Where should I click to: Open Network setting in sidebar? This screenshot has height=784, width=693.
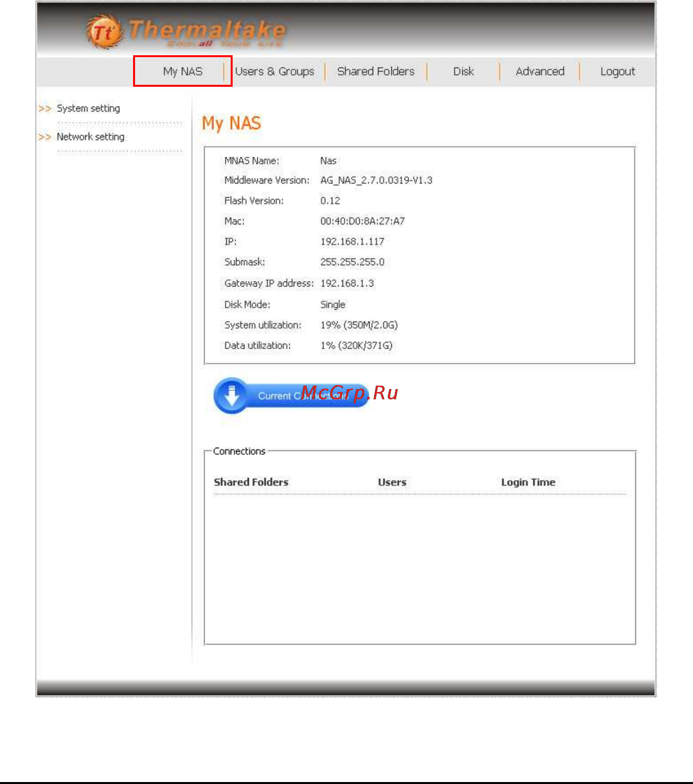(x=91, y=137)
